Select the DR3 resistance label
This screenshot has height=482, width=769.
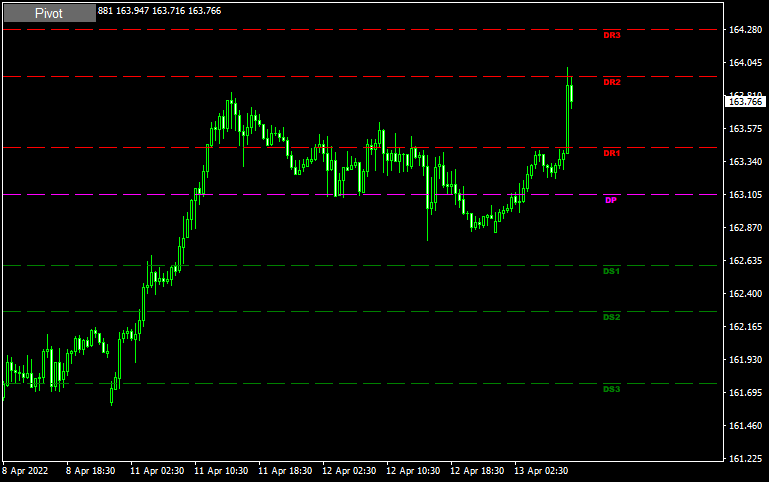612,35
